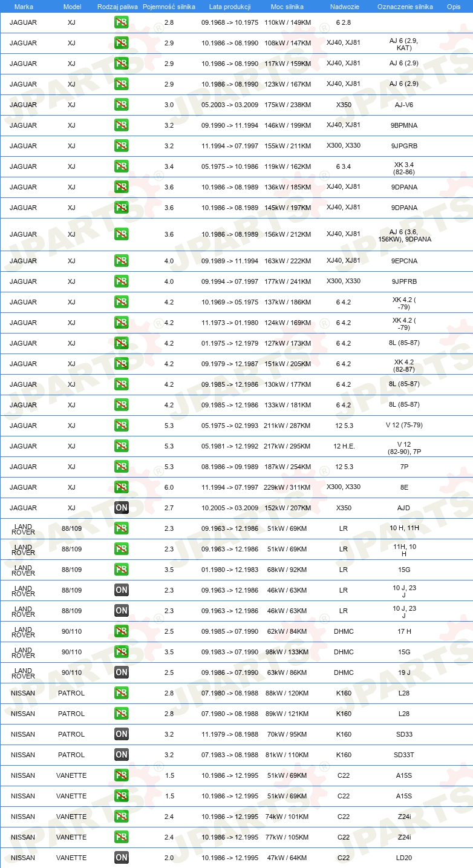This screenshot has width=473, height=868.
Task: Click the 05.2003 -> 03.2009 production years cell
Action: coord(230,105)
